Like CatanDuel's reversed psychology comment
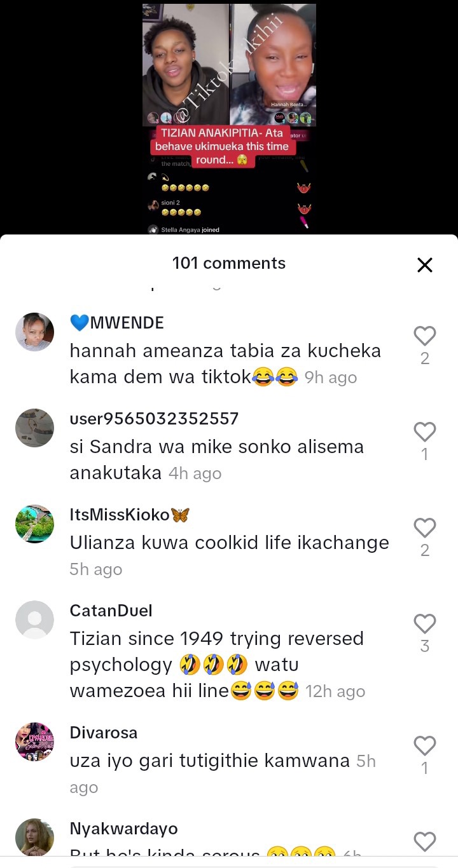 (x=424, y=623)
